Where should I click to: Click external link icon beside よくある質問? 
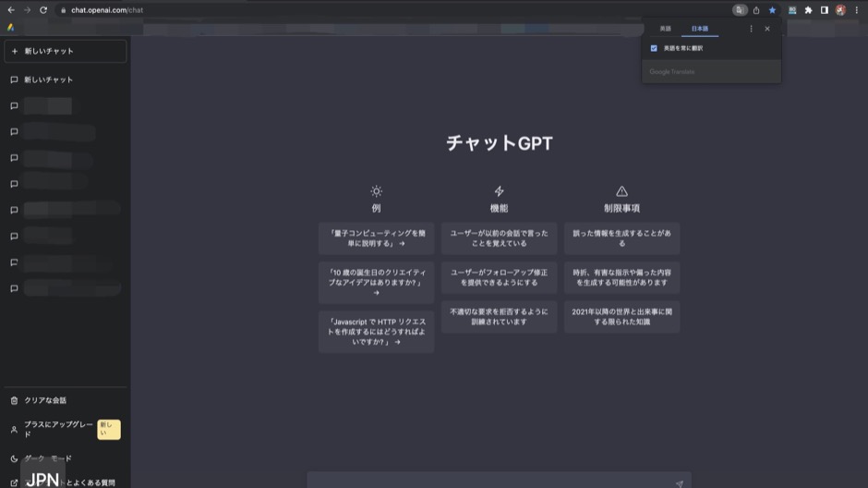click(x=14, y=483)
